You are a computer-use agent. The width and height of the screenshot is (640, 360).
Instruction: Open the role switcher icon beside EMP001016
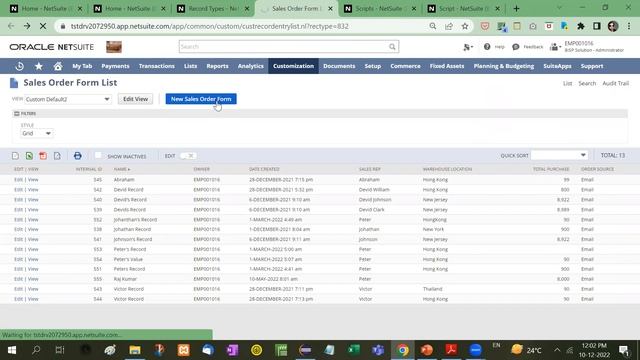tap(554, 47)
